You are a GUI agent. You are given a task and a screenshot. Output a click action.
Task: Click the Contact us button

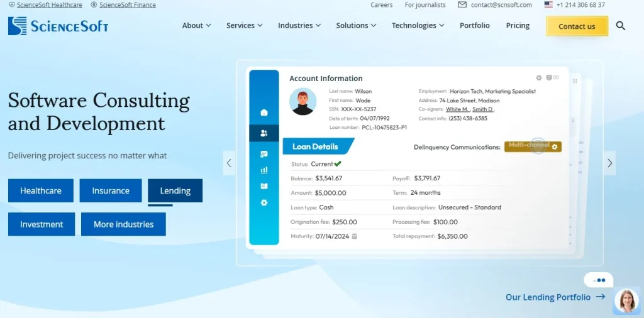pyautogui.click(x=577, y=26)
